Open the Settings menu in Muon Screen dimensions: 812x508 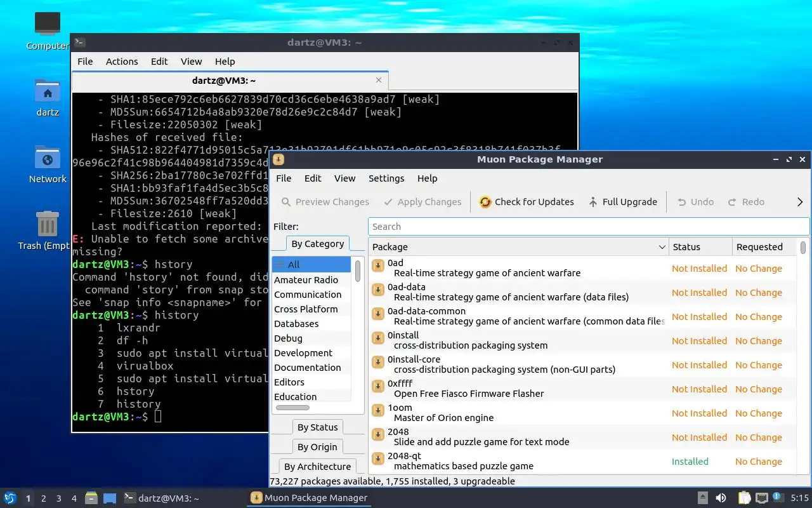coord(386,178)
